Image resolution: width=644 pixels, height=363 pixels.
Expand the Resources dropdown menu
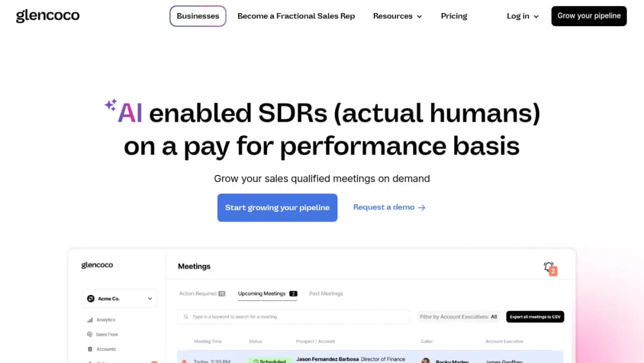click(397, 16)
